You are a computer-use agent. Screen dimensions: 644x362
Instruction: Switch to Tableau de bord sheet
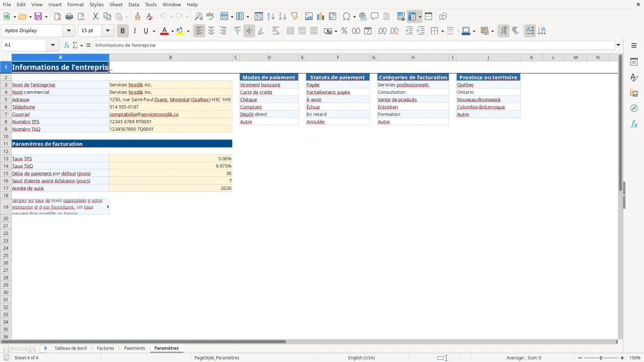click(70, 348)
